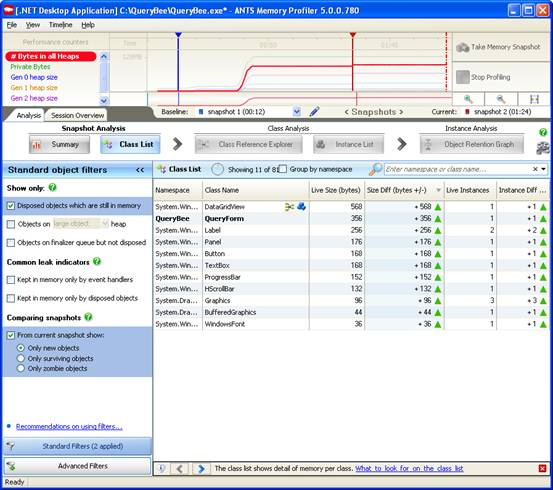This screenshot has height=490, width=553.
Task: Open class reference explorer icon in DataGridView row
Action: pyautogui.click(x=289, y=207)
